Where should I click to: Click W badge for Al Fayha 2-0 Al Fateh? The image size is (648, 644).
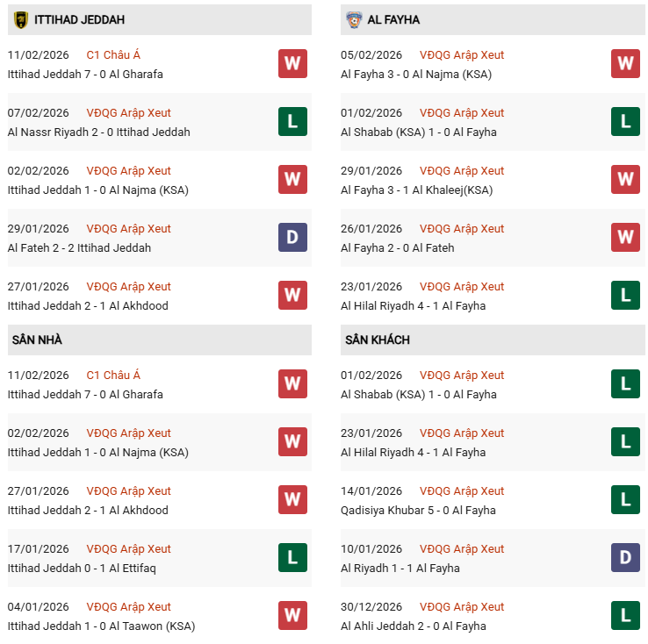pos(625,238)
